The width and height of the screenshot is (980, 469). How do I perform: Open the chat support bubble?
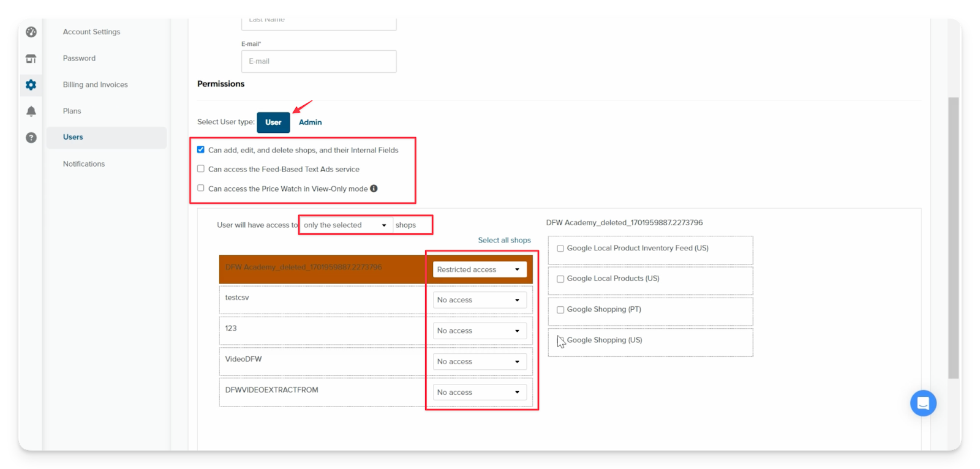[923, 403]
